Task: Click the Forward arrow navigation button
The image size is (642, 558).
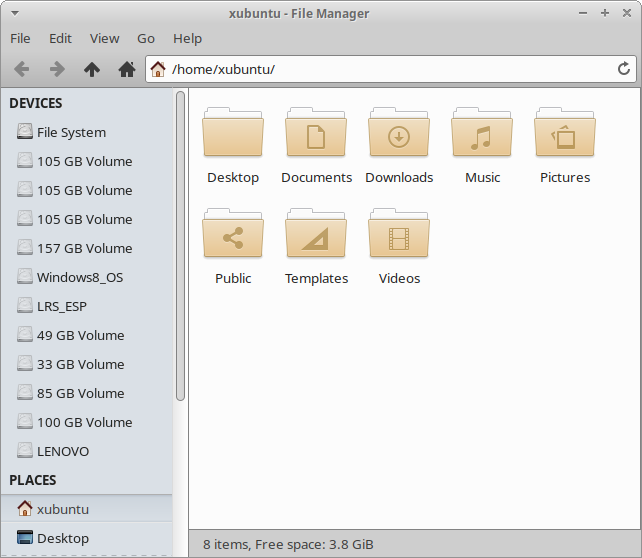Action: click(x=57, y=69)
